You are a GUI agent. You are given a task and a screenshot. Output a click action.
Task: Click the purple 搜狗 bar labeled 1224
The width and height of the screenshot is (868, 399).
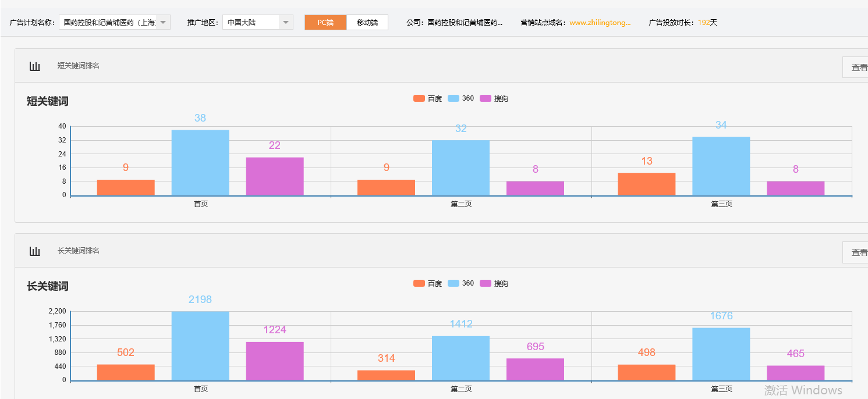click(x=275, y=361)
